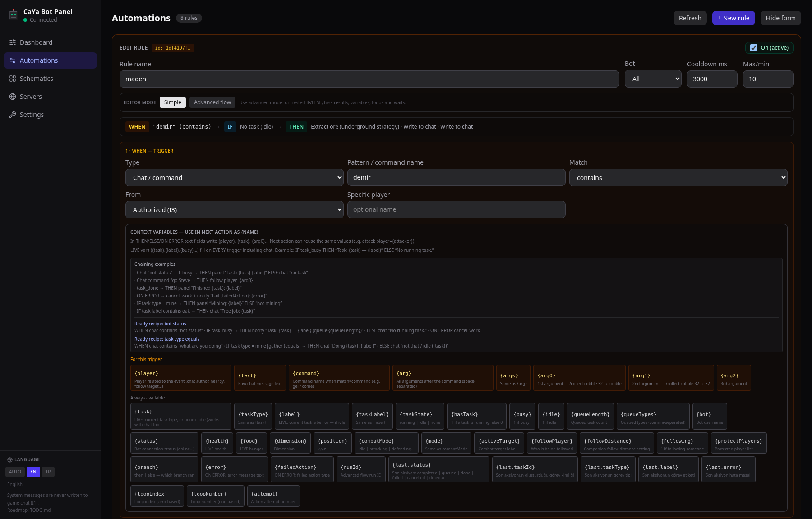Go to Schematics section
Screen dimensions: 812x519
click(50, 79)
